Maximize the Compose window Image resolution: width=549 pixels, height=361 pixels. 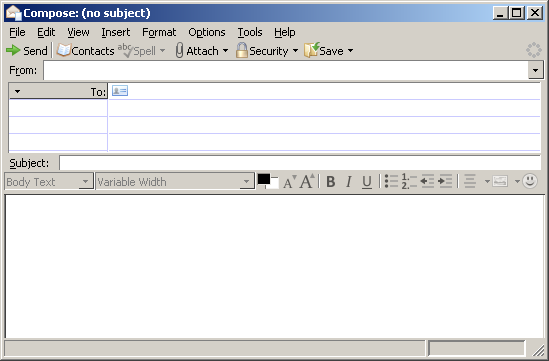point(517,13)
